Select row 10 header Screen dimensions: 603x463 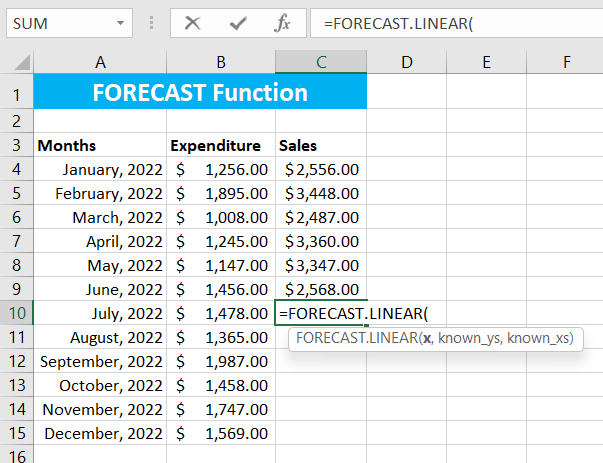pyautogui.click(x=16, y=313)
